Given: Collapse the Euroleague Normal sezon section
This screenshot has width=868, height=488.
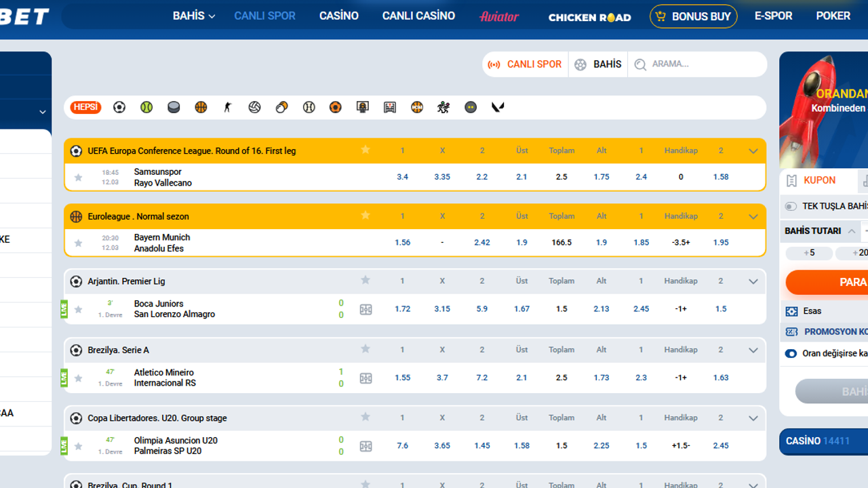Looking at the screenshot, I should click(x=753, y=217).
